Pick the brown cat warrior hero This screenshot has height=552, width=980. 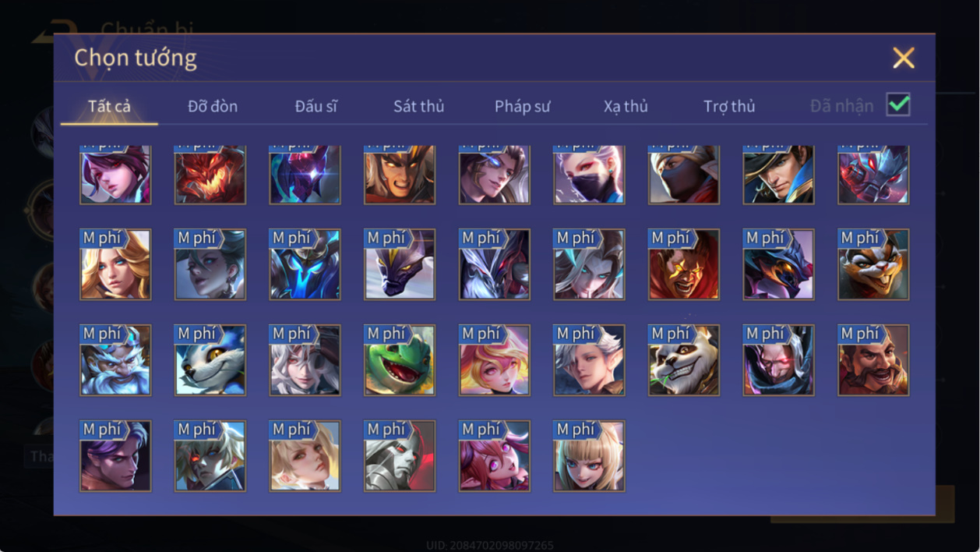point(873,264)
